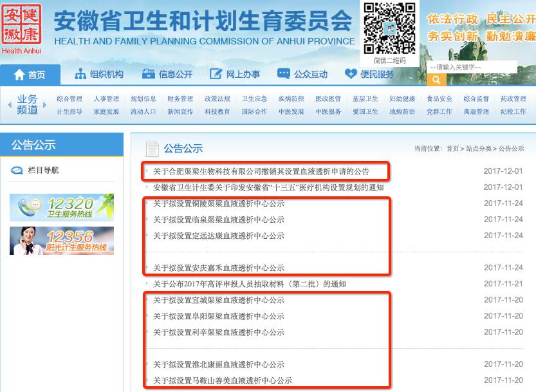Image resolution: width=536 pixels, height=392 pixels.
Task: Open the 食品安全 channel link
Action: 439,99
